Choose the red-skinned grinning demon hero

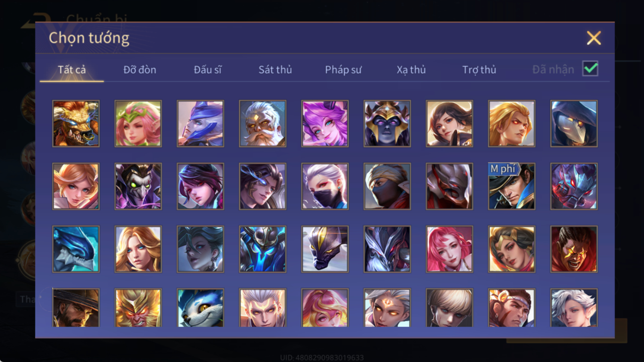pos(574,249)
